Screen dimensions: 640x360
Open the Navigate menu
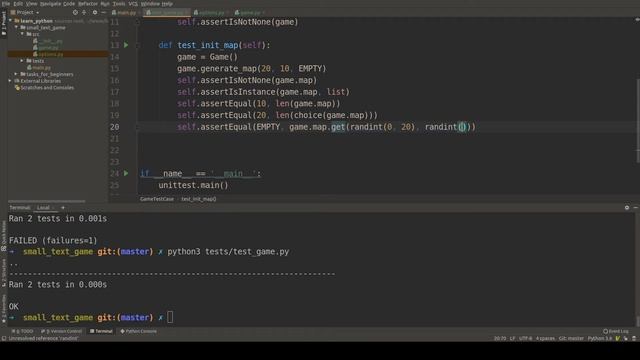pos(50,4)
